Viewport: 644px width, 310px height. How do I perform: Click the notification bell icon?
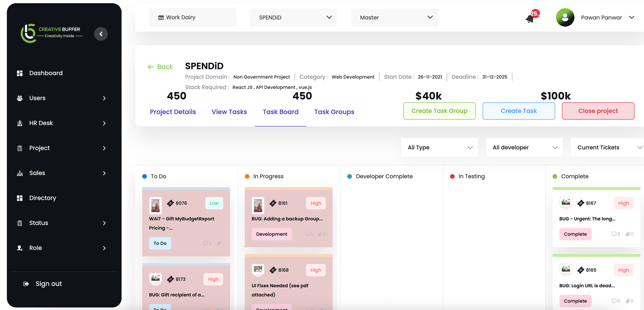click(x=530, y=19)
